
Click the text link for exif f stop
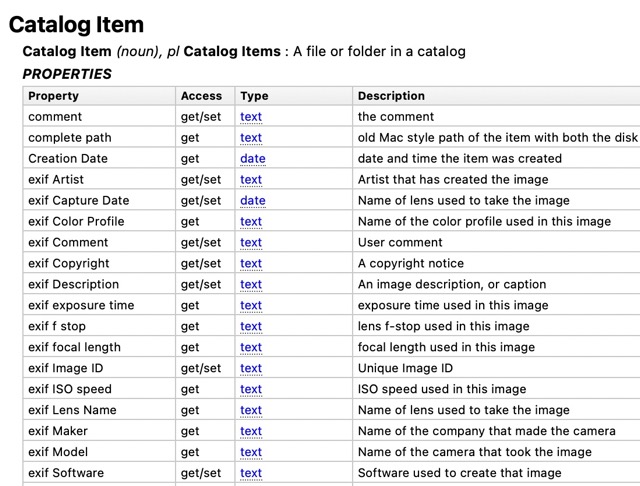[x=251, y=327]
